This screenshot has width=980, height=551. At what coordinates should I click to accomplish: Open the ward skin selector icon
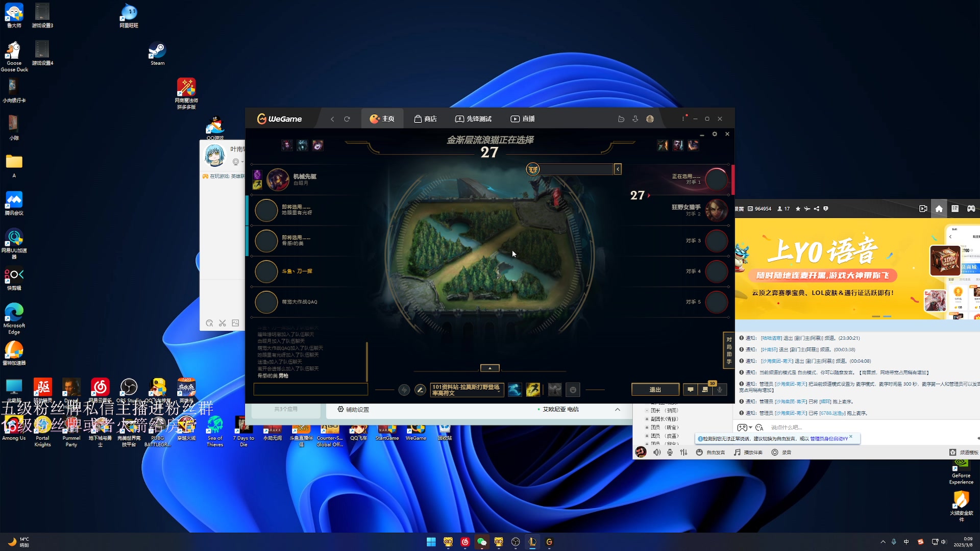555,390
